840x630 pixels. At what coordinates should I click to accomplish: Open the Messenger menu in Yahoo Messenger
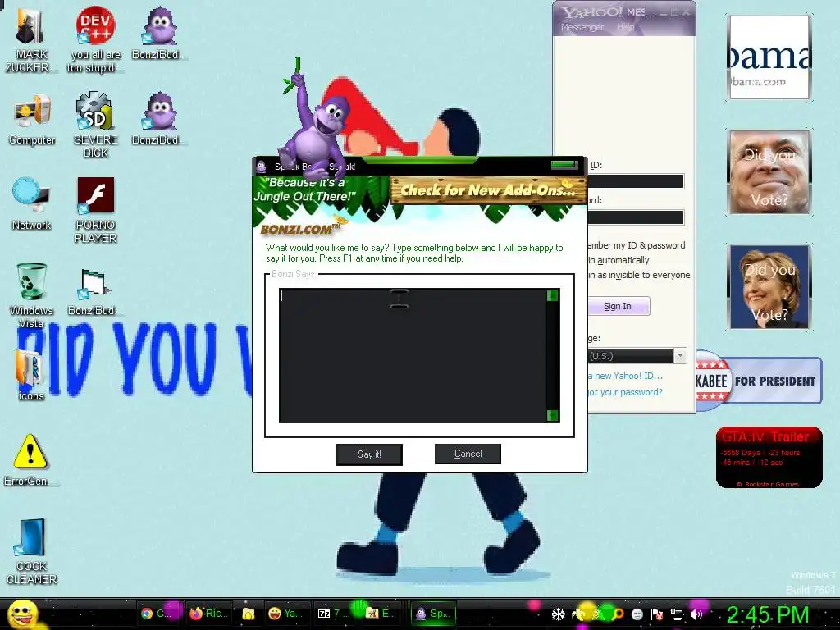point(582,27)
